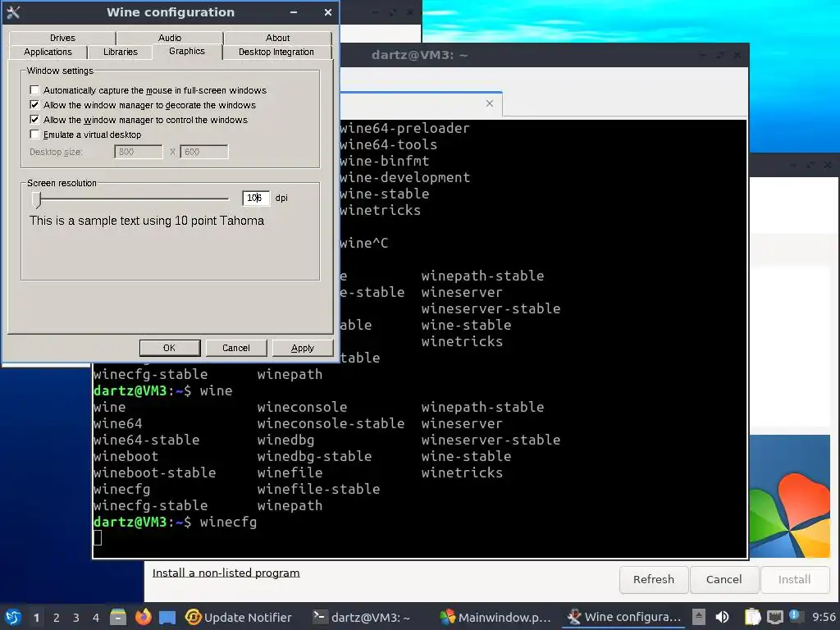Click Refresh in the background window
840x630 pixels.
[654, 580]
